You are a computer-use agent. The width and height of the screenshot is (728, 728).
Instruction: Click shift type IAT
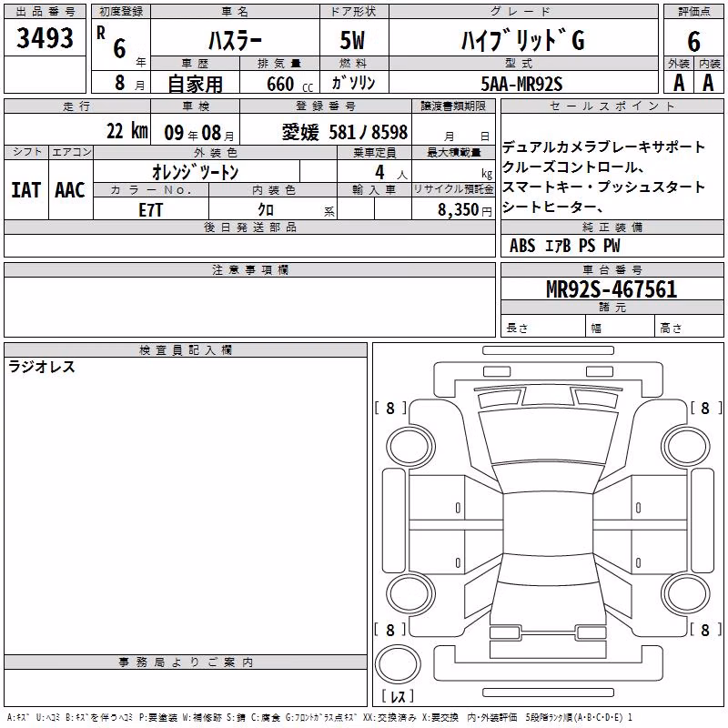point(26,190)
